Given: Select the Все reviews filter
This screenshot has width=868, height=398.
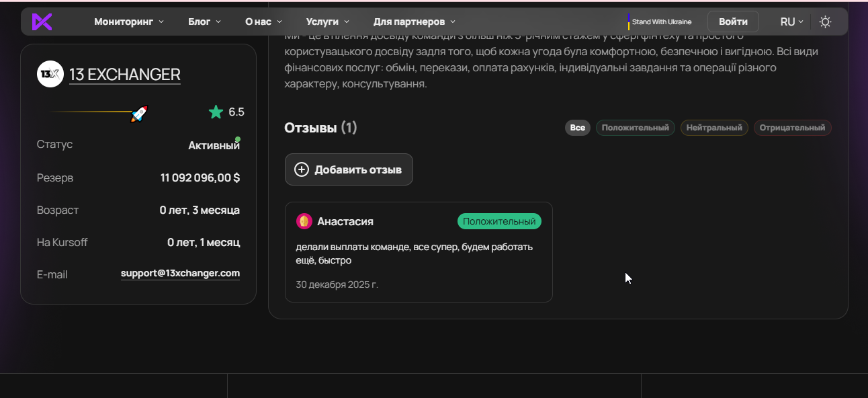Looking at the screenshot, I should (578, 128).
